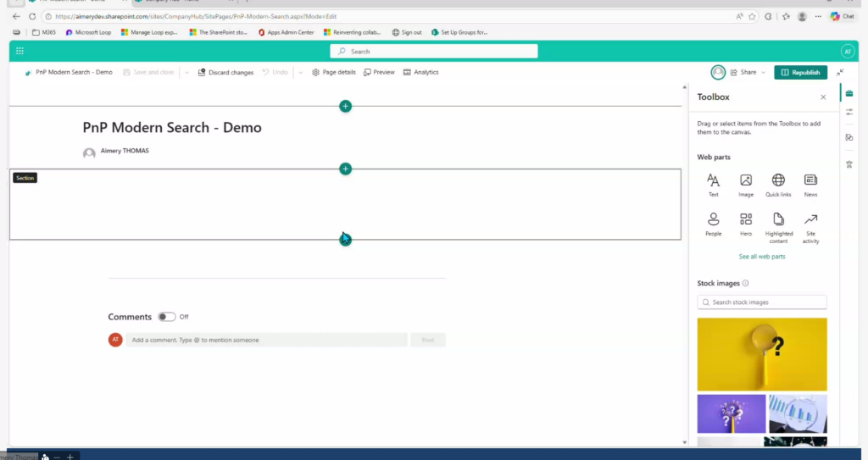Open the Toolbox briefcase icon in side rail

point(849,93)
